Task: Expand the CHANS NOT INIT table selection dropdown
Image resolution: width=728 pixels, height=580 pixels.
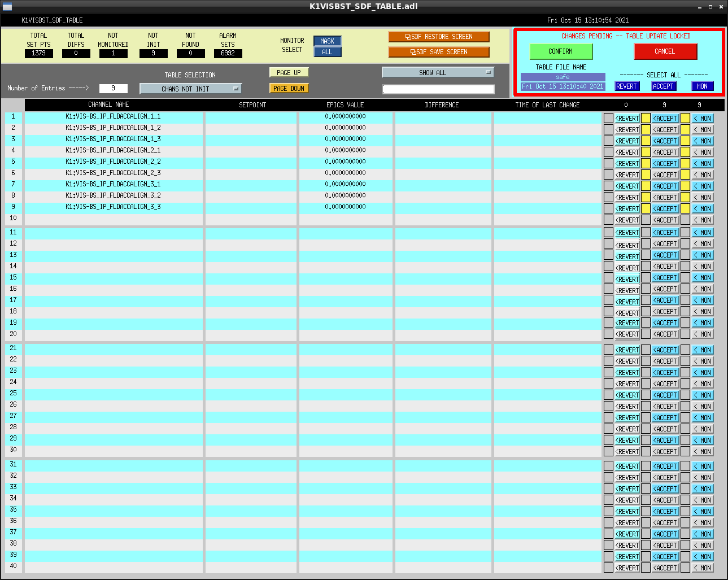Action: pyautogui.click(x=190, y=89)
